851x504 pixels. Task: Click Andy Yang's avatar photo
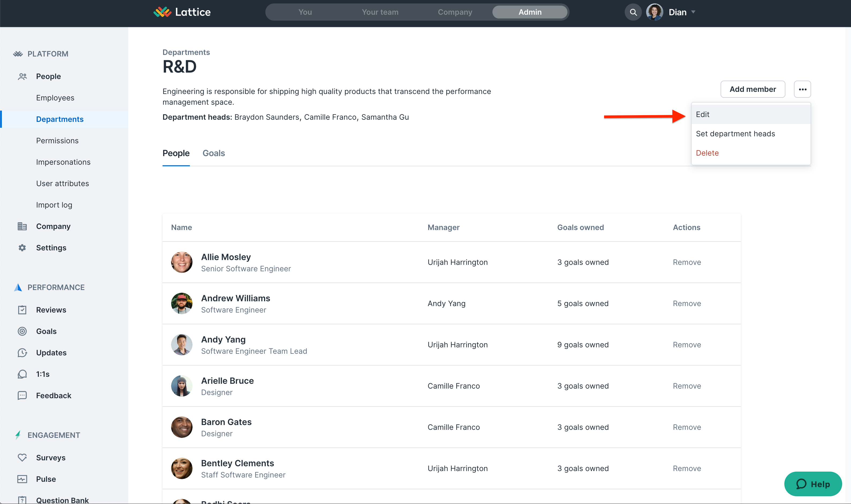[182, 345]
